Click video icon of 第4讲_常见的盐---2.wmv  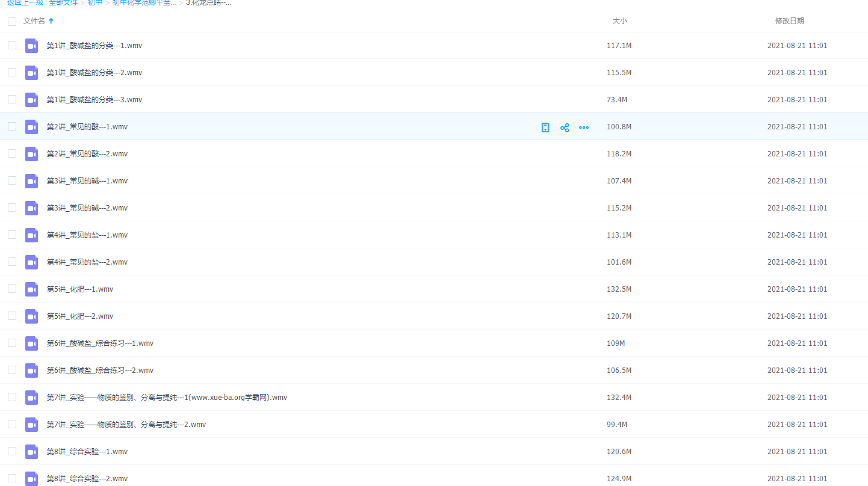(32, 262)
